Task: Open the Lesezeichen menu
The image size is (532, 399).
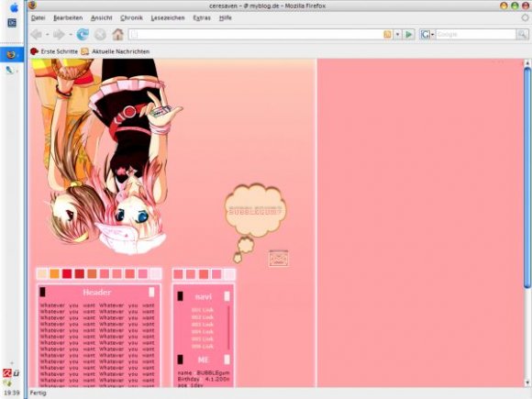Action: [x=168, y=17]
